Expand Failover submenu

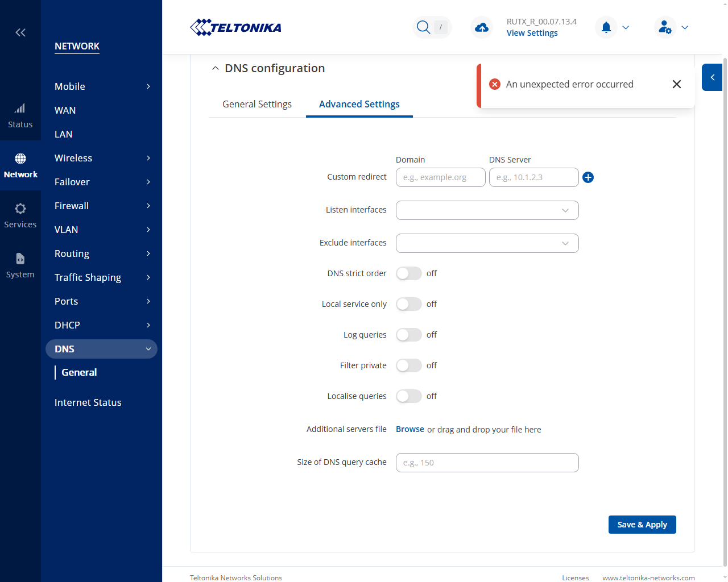(x=148, y=182)
